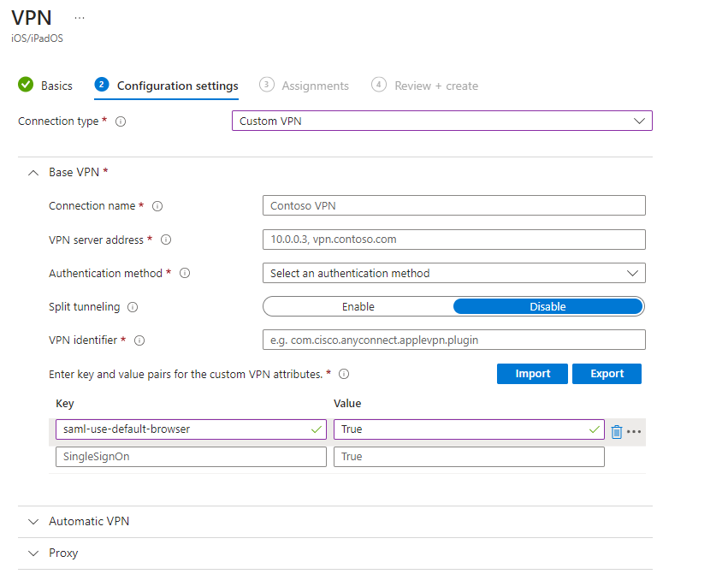
Task: Click the Export button
Action: tap(607, 374)
